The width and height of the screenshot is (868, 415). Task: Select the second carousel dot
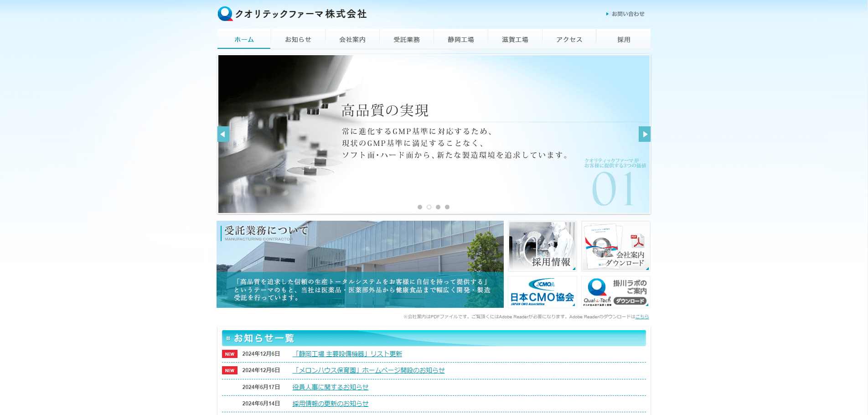(429, 207)
